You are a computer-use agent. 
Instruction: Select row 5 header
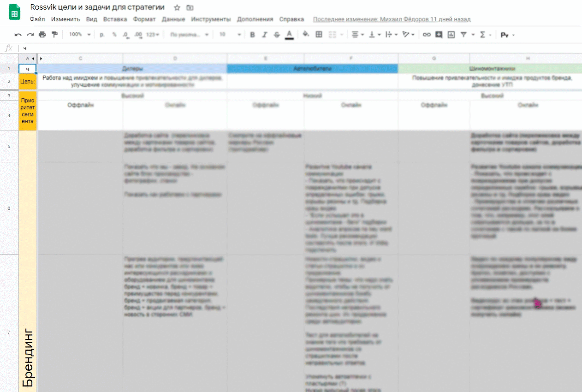click(x=9, y=146)
